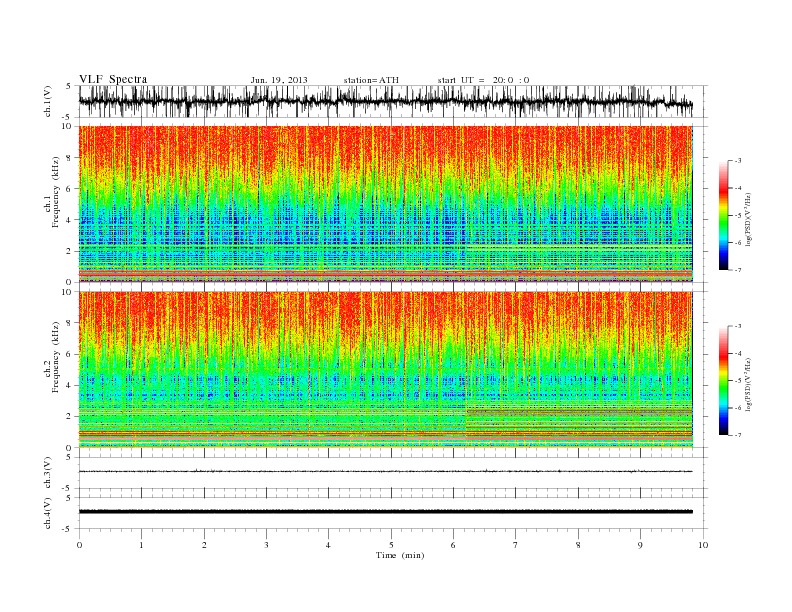This screenshot has width=792, height=612.
Task: Click the "Time (min)" axis label
Action: (400, 555)
